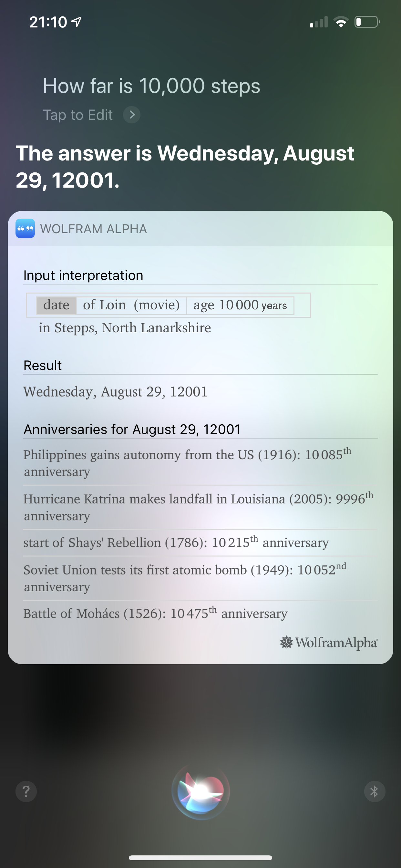This screenshot has height=868, width=401.
Task: Open the Battle of Mohács anniversary entry
Action: (200, 613)
